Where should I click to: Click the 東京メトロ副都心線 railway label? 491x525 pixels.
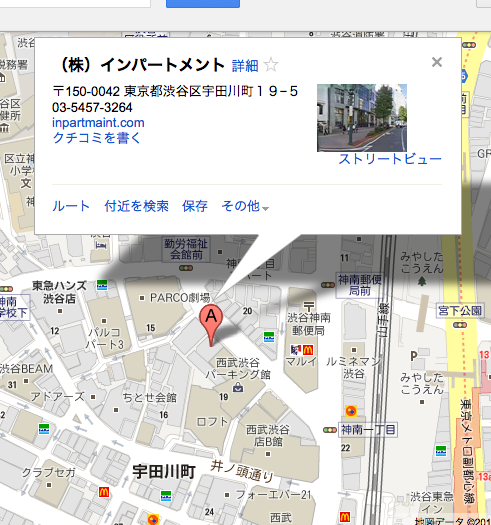tap(467, 451)
